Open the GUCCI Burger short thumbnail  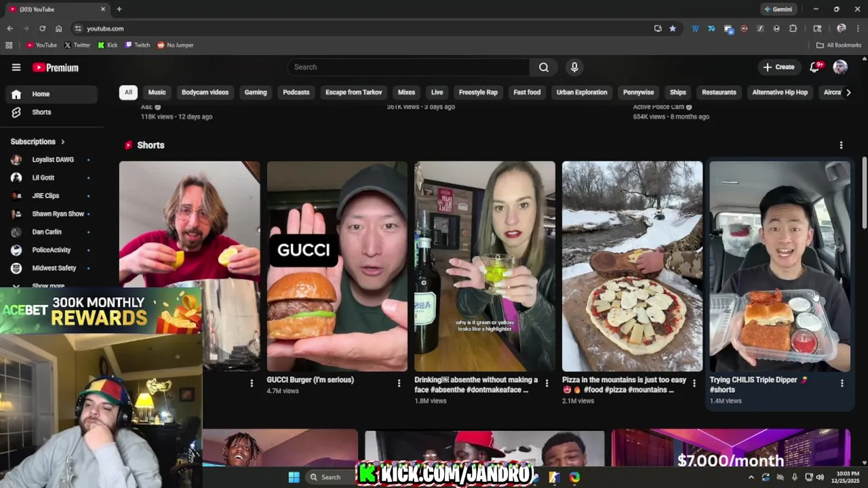coord(337,266)
